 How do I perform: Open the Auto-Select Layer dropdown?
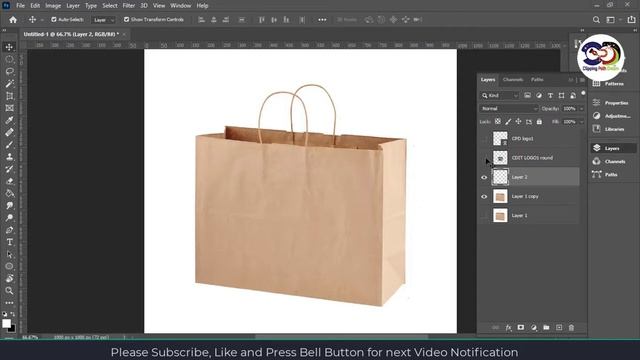pos(104,20)
